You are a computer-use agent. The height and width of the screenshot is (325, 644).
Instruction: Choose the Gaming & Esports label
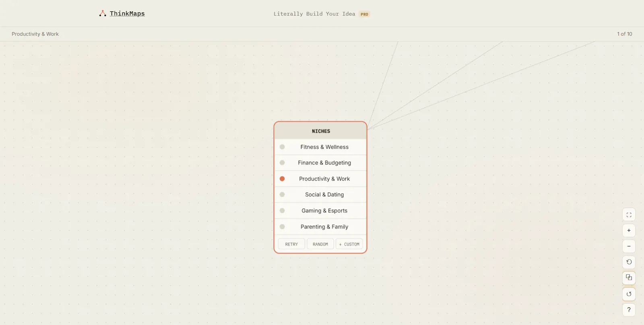[324, 210]
